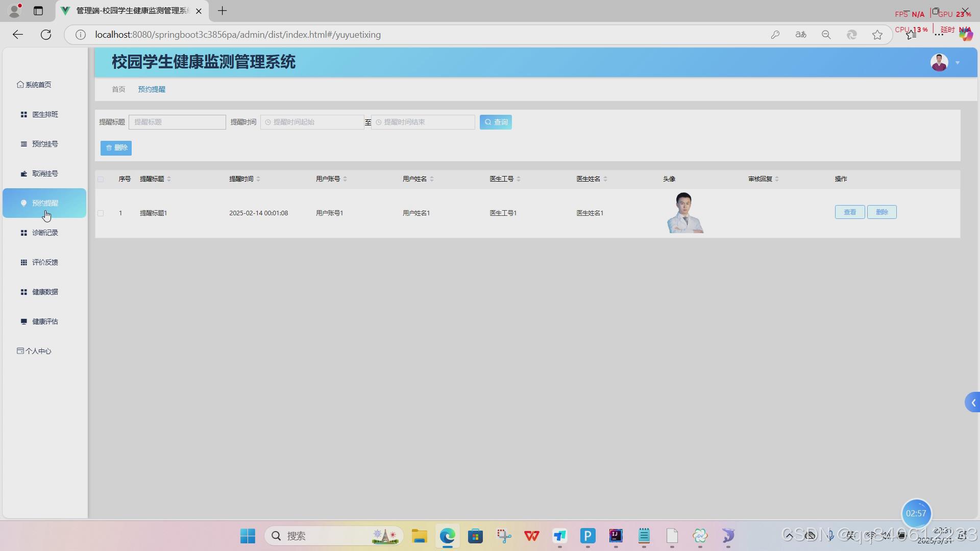Open 个人中心 from the sidebar menu
Image resolution: width=980 pixels, height=551 pixels.
click(x=38, y=351)
